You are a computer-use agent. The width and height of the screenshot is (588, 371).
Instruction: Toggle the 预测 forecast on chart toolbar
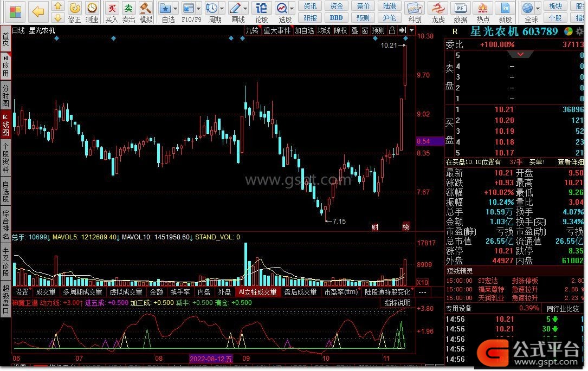tap(378, 30)
